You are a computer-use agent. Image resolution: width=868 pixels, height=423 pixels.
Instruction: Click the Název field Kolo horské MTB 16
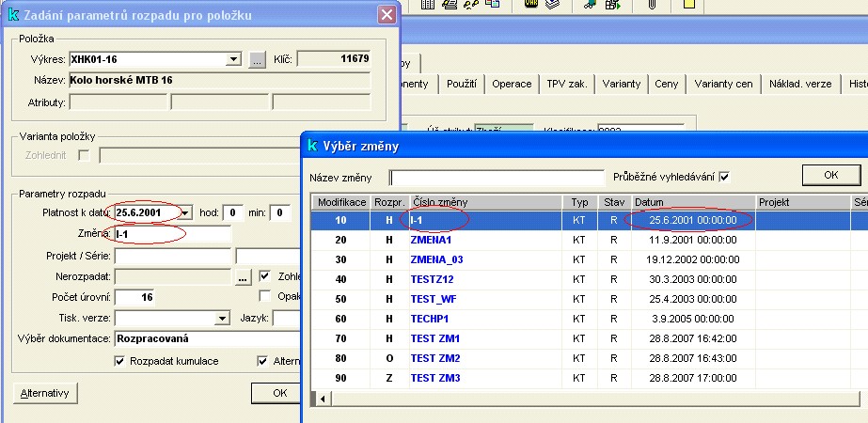[x=220, y=80]
